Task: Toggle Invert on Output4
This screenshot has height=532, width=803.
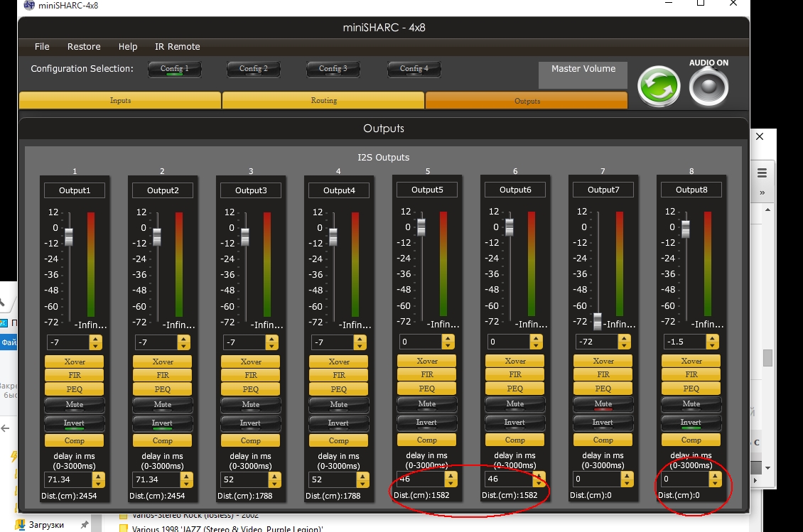Action: [x=338, y=423]
